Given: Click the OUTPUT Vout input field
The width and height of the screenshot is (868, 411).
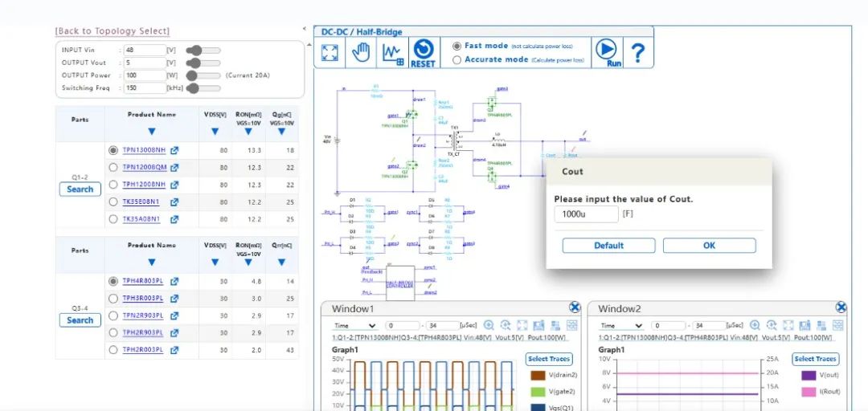Looking at the screenshot, I should (x=145, y=63).
